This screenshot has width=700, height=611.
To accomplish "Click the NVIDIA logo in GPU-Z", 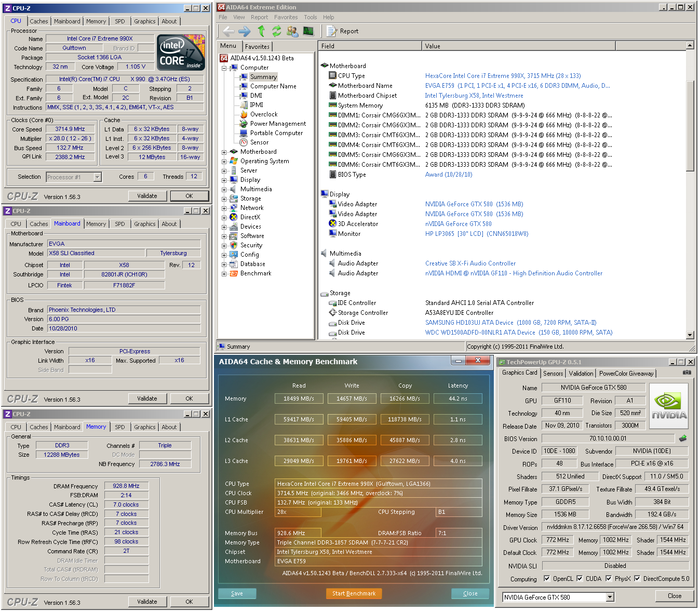I will [669, 406].
